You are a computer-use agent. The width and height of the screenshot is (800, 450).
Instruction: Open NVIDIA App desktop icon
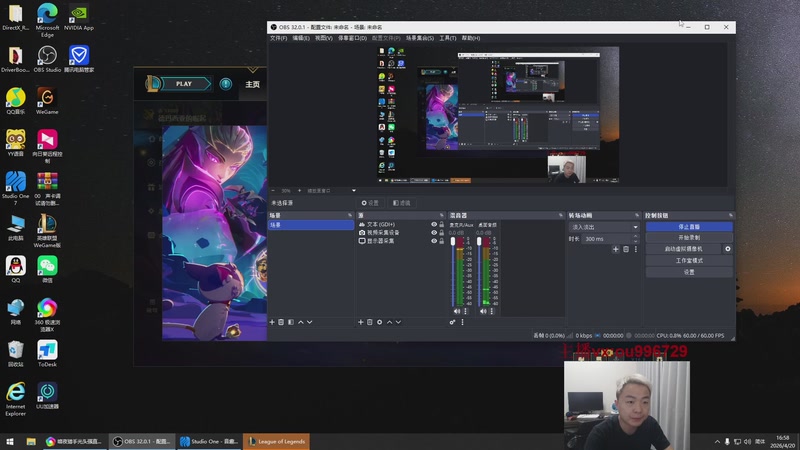pos(79,17)
